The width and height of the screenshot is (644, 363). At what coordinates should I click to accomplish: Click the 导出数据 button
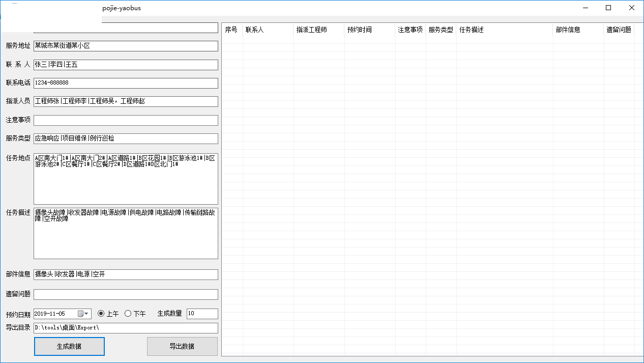coord(182,346)
